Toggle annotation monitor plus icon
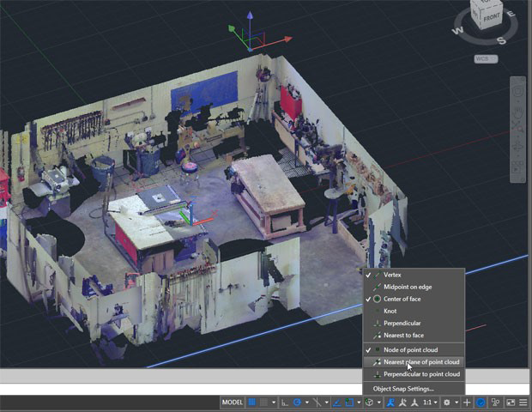The width and height of the screenshot is (532, 412). 467,403
